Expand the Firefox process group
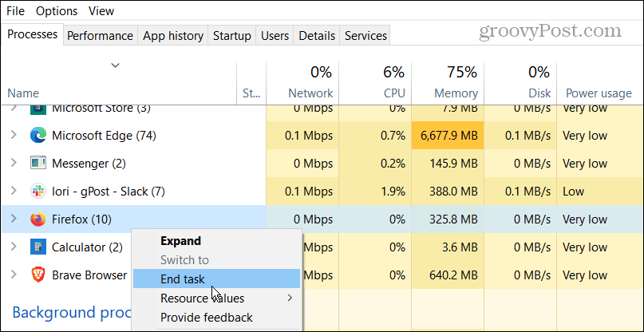Viewport: 644px width, 332px height. pyautogui.click(x=14, y=219)
